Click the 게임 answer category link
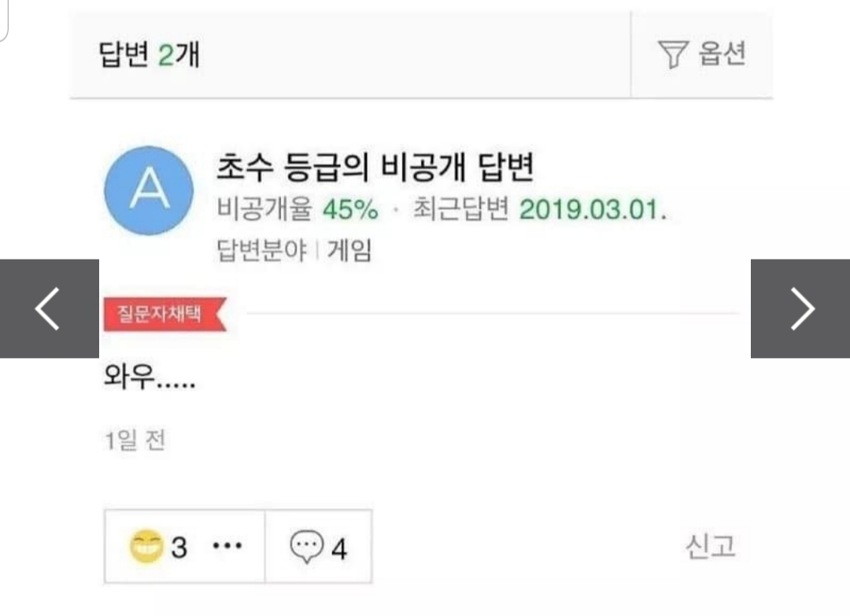Image resolution: width=850 pixels, height=616 pixels. click(x=349, y=250)
